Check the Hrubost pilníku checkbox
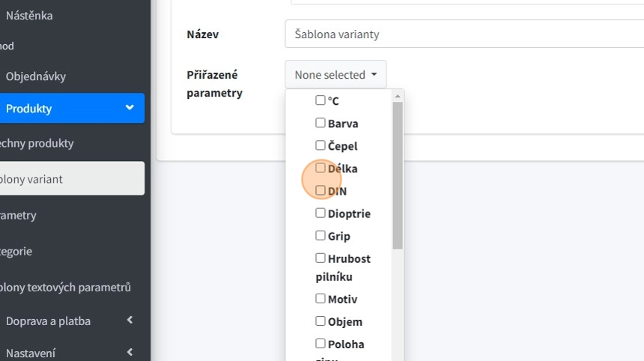This screenshot has height=361, width=644. pyautogui.click(x=321, y=258)
